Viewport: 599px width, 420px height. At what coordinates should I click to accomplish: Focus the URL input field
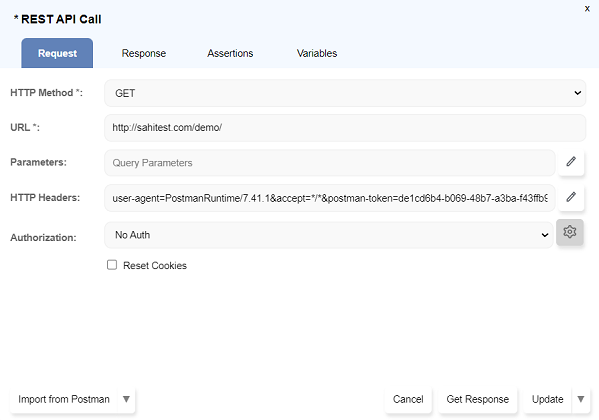(345, 128)
